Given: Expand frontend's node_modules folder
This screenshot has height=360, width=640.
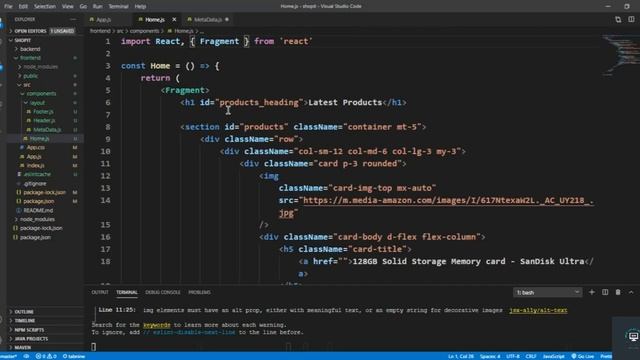Looking at the screenshot, I should [x=40, y=67].
